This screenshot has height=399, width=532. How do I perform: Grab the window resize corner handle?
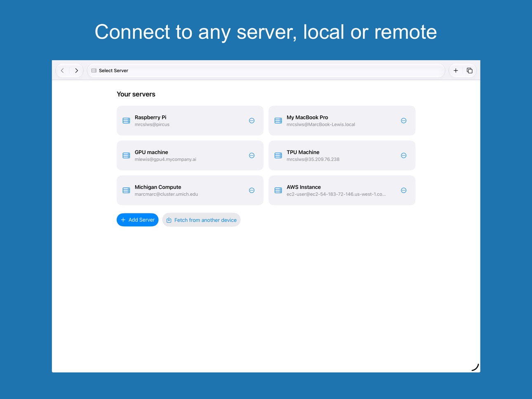[x=475, y=367]
